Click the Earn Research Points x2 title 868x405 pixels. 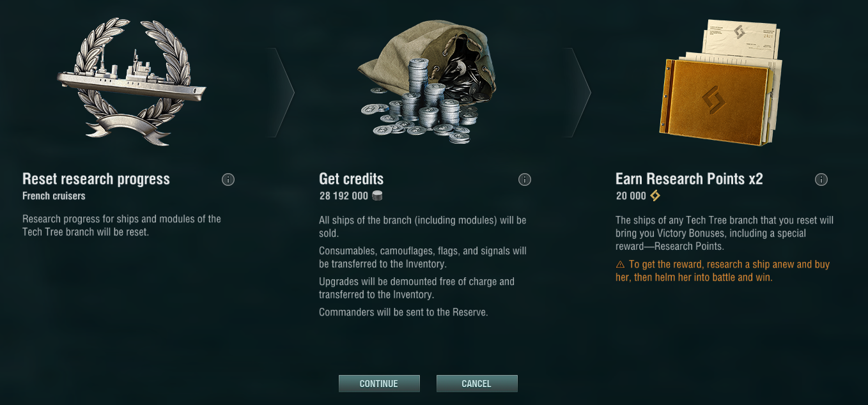tap(689, 179)
